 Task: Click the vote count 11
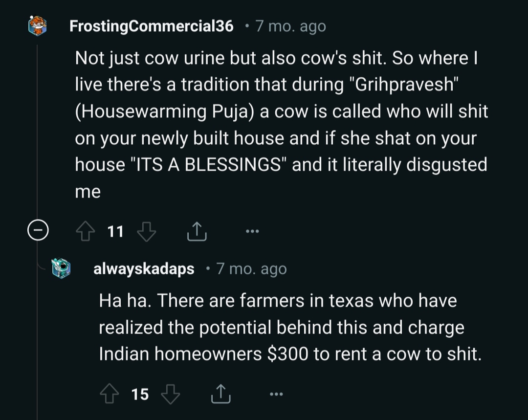[x=115, y=231]
